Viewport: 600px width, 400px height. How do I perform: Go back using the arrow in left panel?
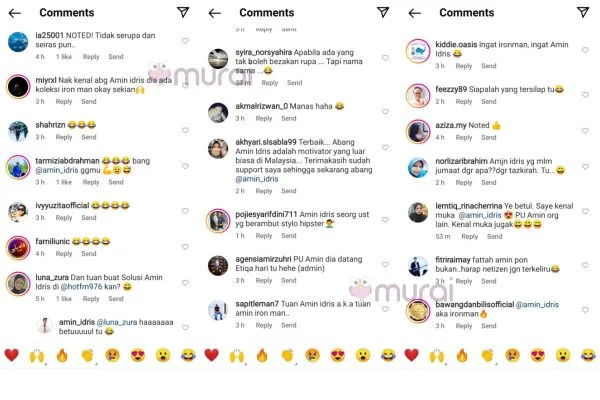click(x=15, y=13)
